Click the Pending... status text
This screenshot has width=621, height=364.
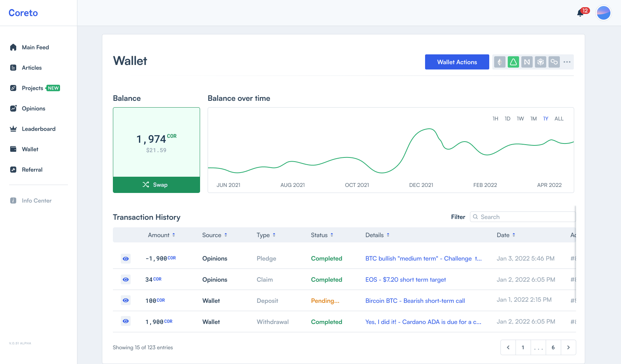pos(325,301)
